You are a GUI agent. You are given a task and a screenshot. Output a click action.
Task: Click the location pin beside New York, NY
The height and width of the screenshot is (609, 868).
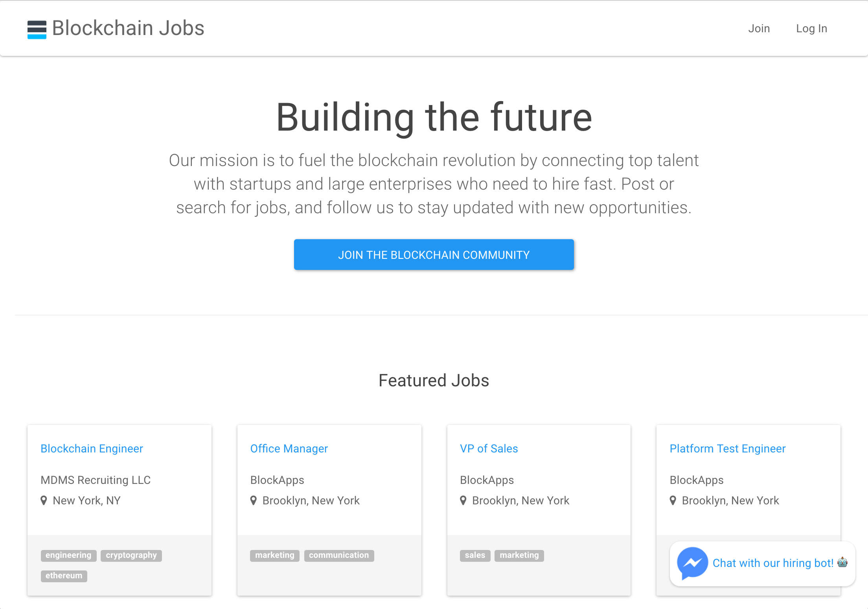click(x=45, y=500)
